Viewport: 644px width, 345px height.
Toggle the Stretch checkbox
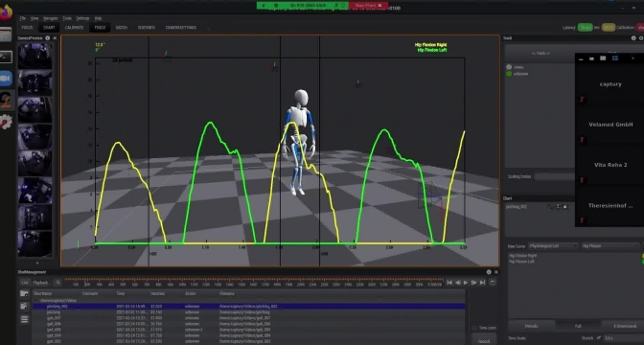tap(598, 338)
